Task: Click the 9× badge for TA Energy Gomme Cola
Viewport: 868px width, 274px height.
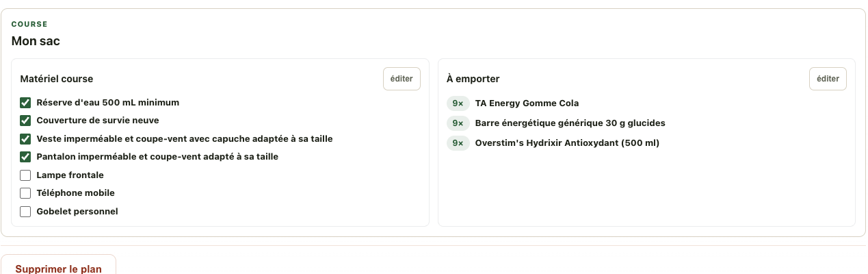Action: tap(458, 103)
